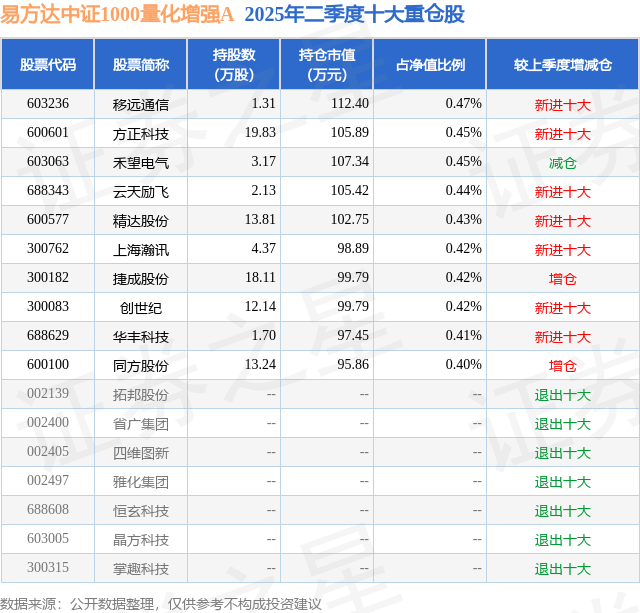Click 退出十大 in 拓邦股份 row
This screenshot has height=613, width=640.
coord(562,395)
